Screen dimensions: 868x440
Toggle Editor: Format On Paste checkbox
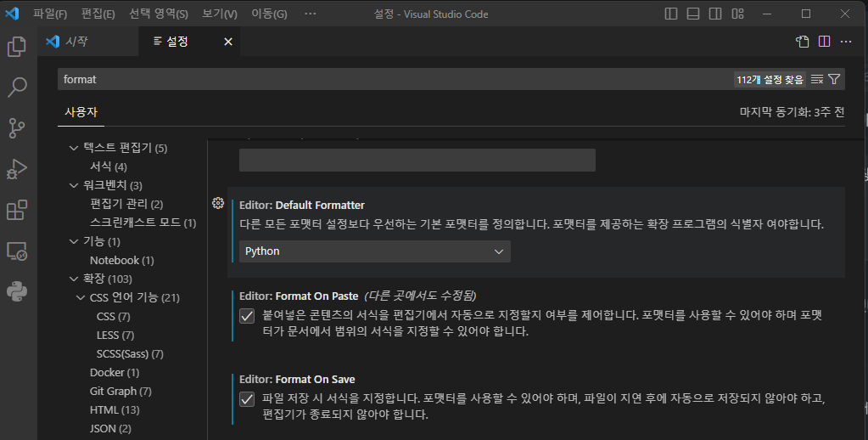pyautogui.click(x=247, y=316)
